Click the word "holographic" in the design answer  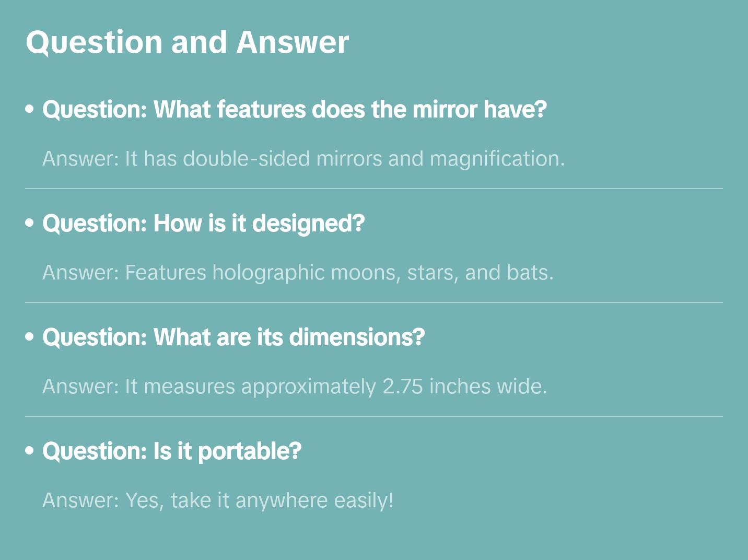[x=268, y=273]
